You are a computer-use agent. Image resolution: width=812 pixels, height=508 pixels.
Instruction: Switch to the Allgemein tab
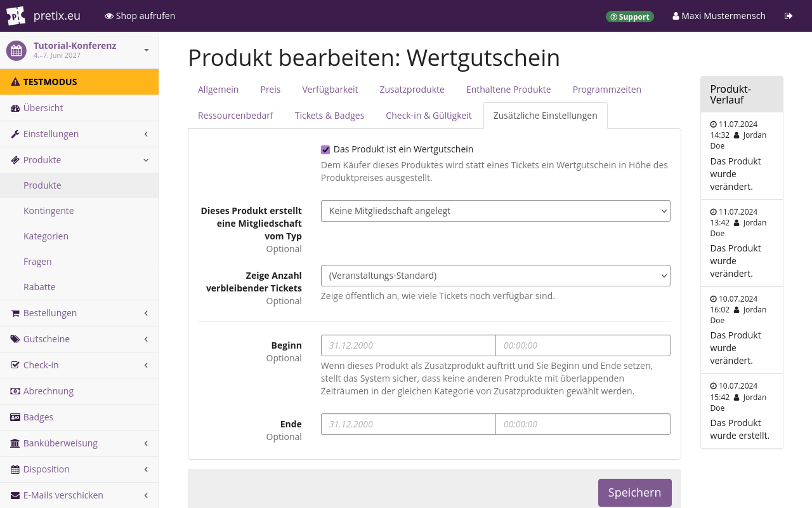click(218, 90)
